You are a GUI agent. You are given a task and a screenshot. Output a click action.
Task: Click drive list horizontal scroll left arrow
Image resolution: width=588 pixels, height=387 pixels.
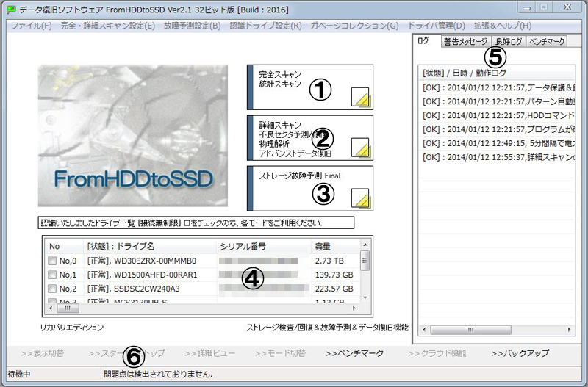pyautogui.click(x=51, y=308)
